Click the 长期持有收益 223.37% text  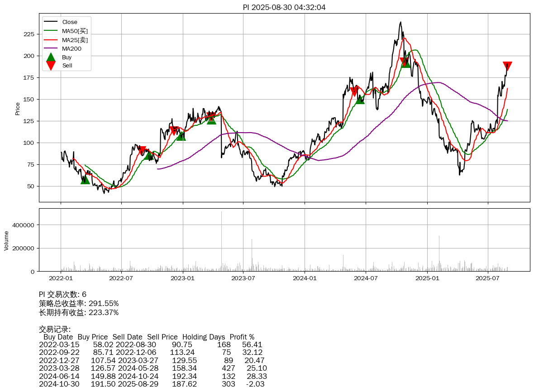[79, 313]
